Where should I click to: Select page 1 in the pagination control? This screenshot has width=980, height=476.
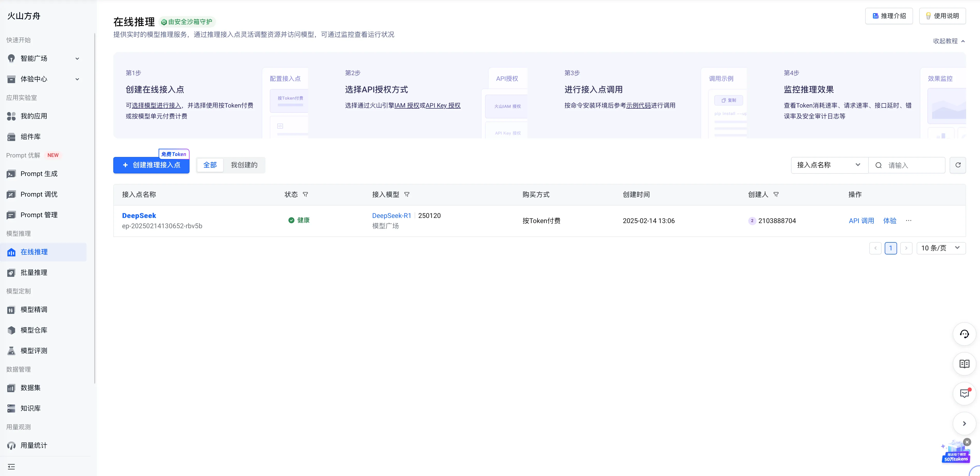[x=891, y=248]
